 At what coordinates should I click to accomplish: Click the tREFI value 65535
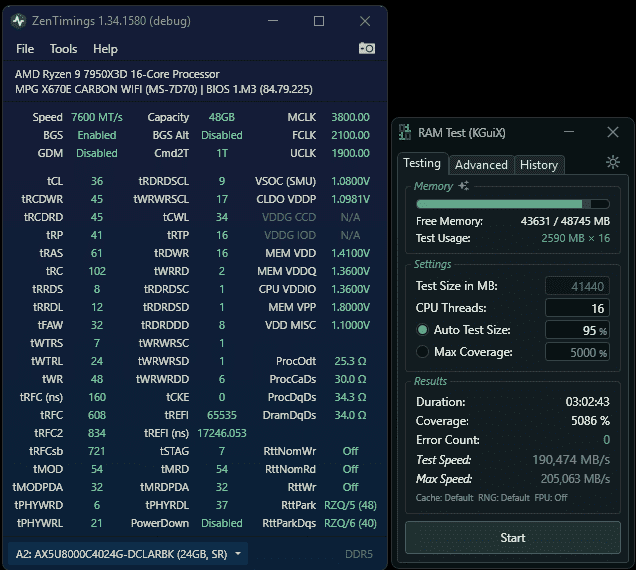[x=221, y=415]
